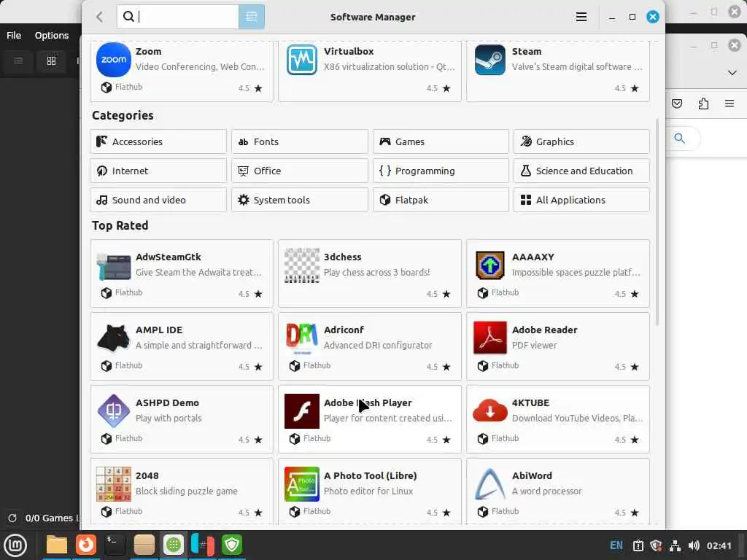Select the AbiWord icon
Screen dimensions: 747x560
click(489, 484)
